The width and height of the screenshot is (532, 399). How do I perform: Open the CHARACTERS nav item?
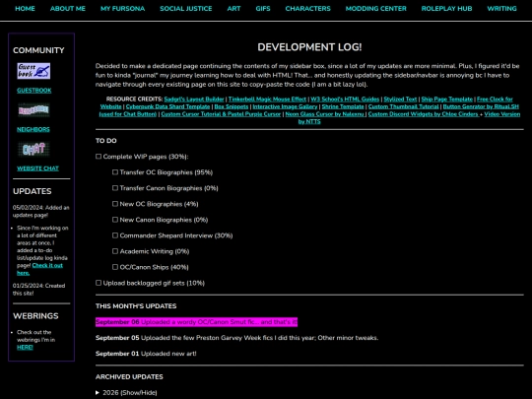point(307,9)
